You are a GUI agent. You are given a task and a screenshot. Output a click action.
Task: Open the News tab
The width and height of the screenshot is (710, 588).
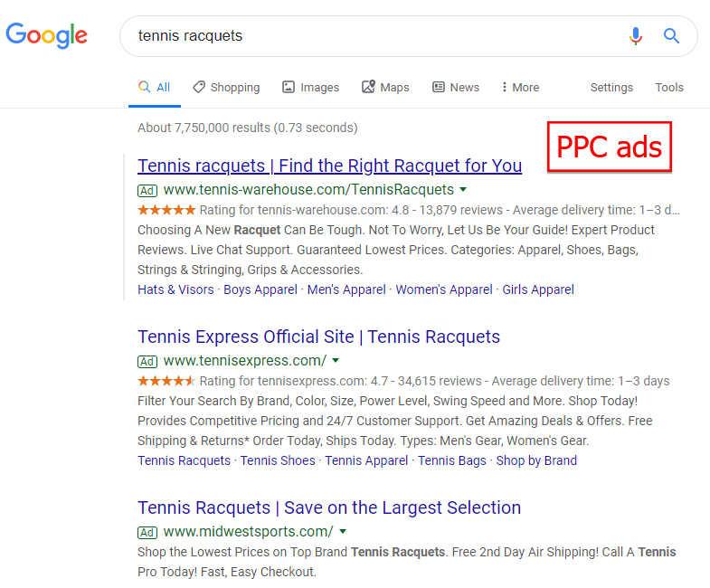(456, 87)
